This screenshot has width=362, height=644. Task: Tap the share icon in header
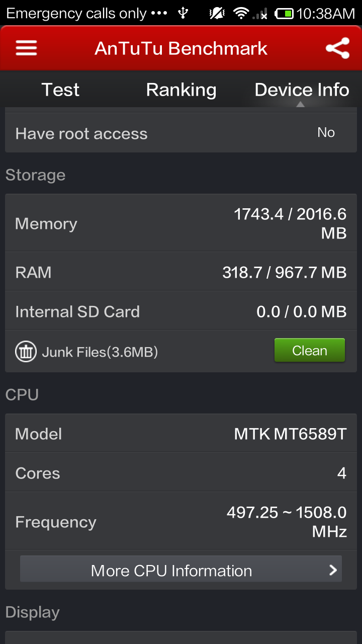(x=337, y=48)
